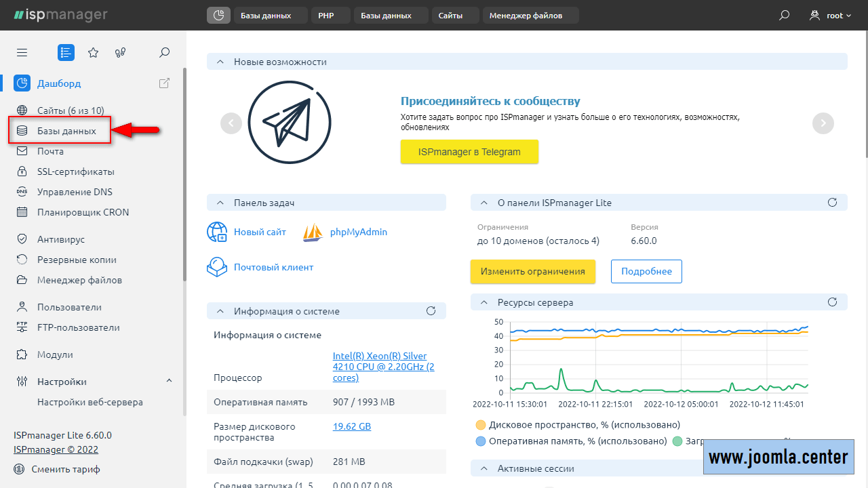
Task: Click the Изменить ограничения button
Action: (x=532, y=271)
